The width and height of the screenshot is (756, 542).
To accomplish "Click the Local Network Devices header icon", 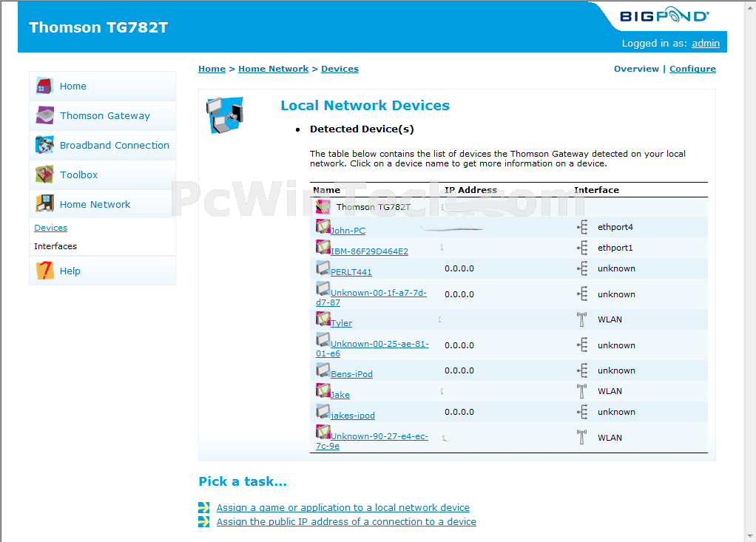I will (225, 115).
